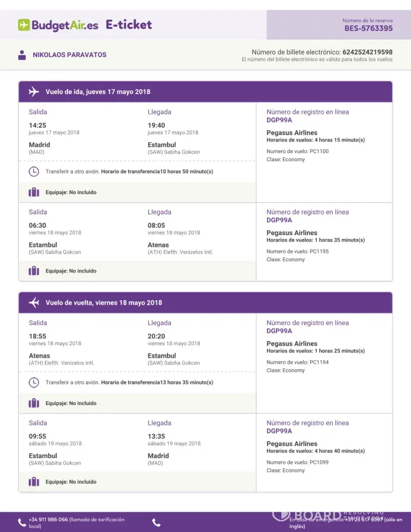Click the BudgetAir.es logo icon

[x=24, y=25]
